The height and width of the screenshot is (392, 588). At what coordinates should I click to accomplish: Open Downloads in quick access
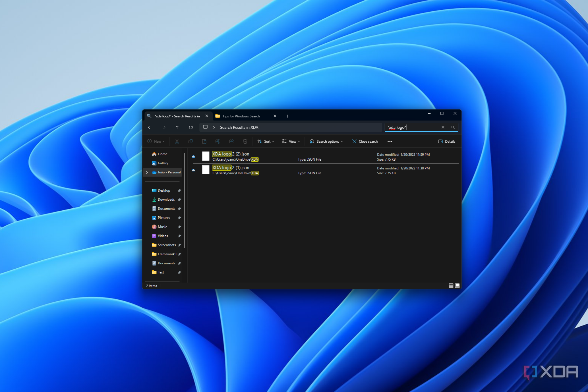166,200
